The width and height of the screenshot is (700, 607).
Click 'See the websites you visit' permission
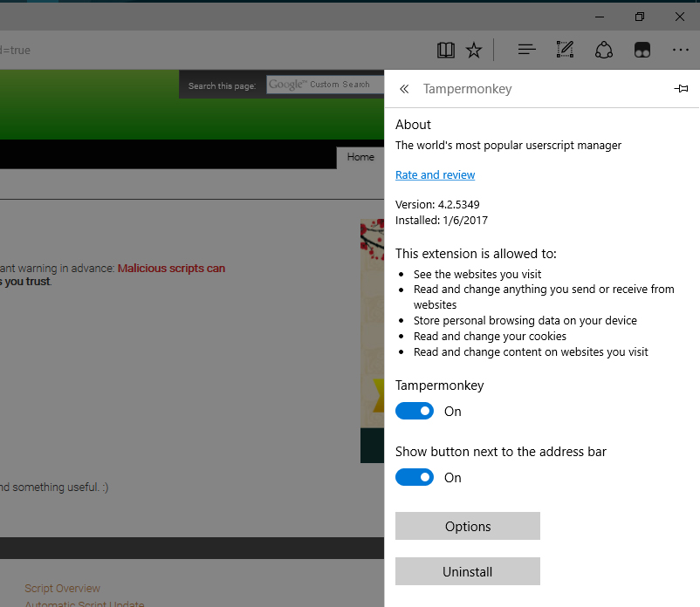coord(477,275)
